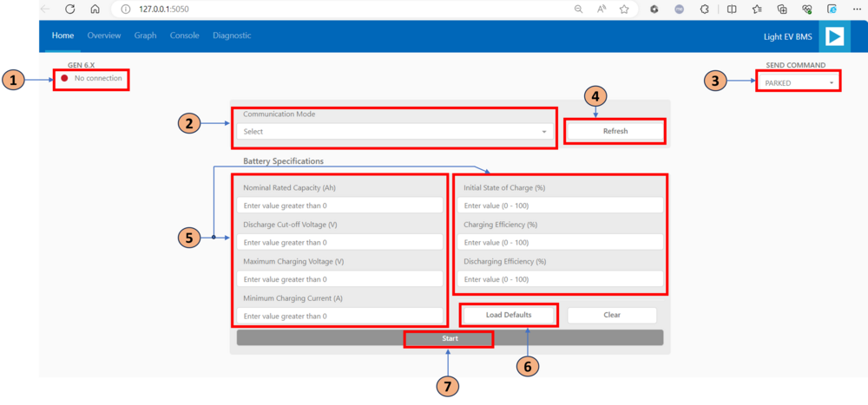Expand the Communication Mode dropdown
The width and height of the screenshot is (868, 405).
click(x=395, y=132)
